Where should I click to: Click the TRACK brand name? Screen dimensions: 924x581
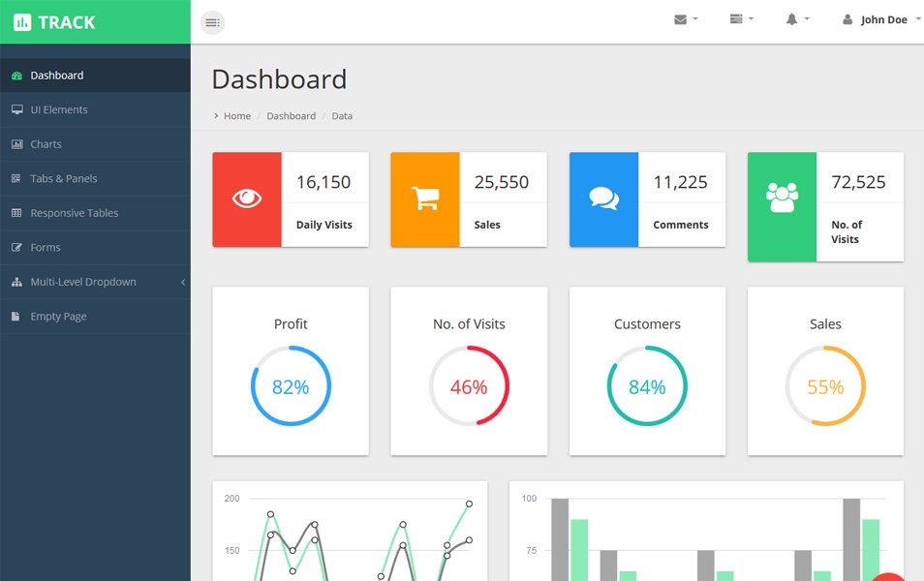click(67, 22)
